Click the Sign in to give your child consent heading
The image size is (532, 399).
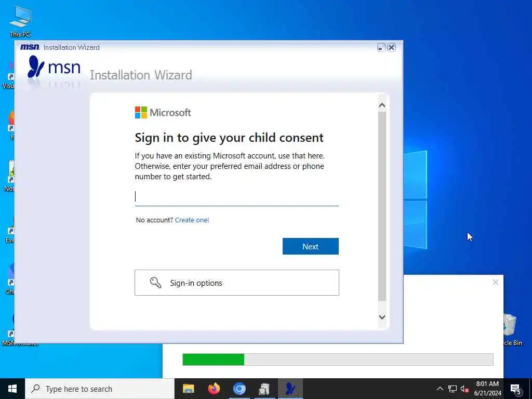coord(229,138)
